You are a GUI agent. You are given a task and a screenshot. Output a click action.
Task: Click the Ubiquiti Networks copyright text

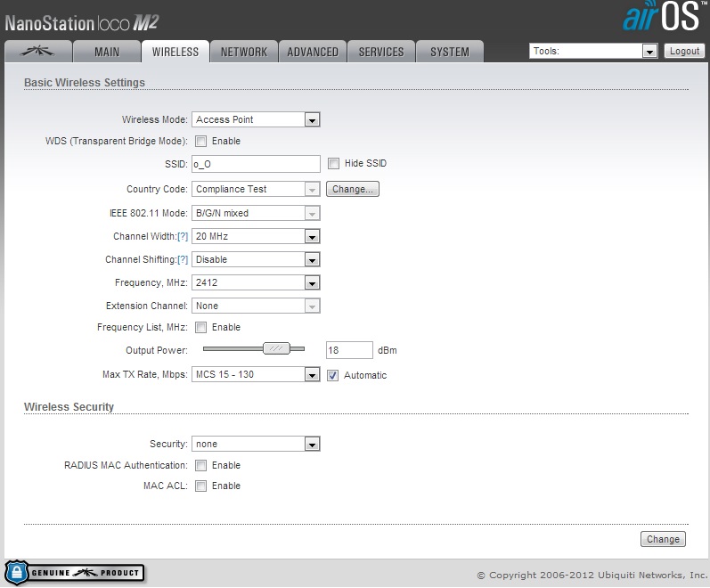coord(592,576)
